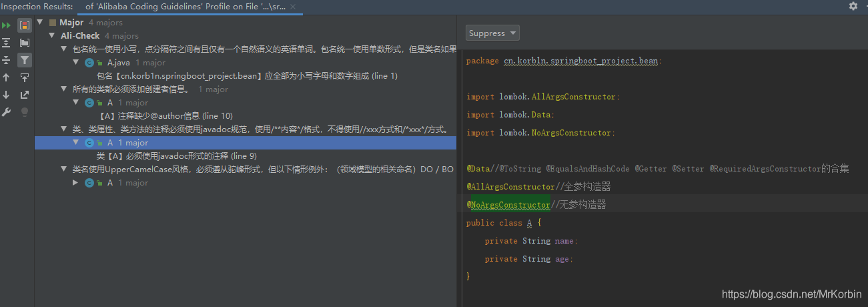This screenshot has height=307, width=868.
Task: Click the 'private String age;' line
Action: coord(529,259)
